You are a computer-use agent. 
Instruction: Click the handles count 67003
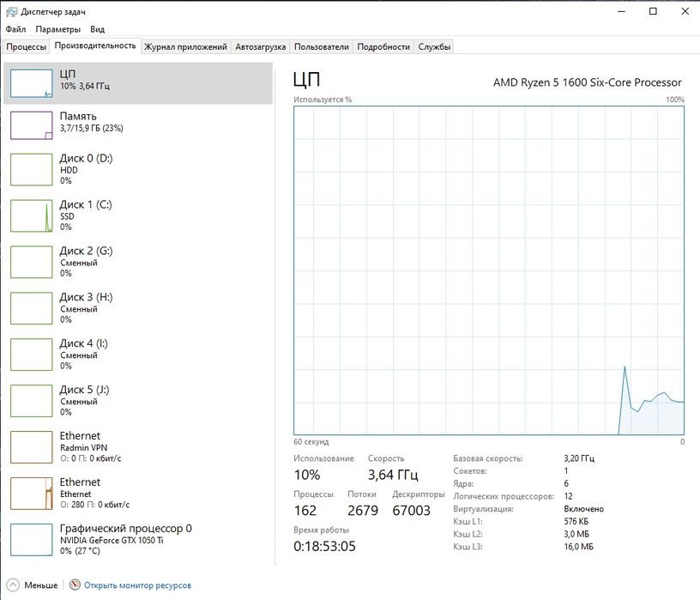pyautogui.click(x=411, y=510)
